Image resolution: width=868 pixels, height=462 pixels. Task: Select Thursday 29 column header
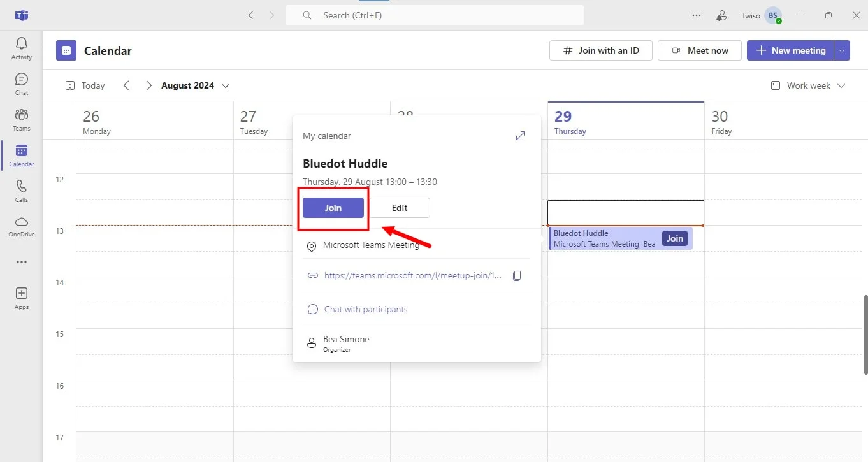coord(626,121)
